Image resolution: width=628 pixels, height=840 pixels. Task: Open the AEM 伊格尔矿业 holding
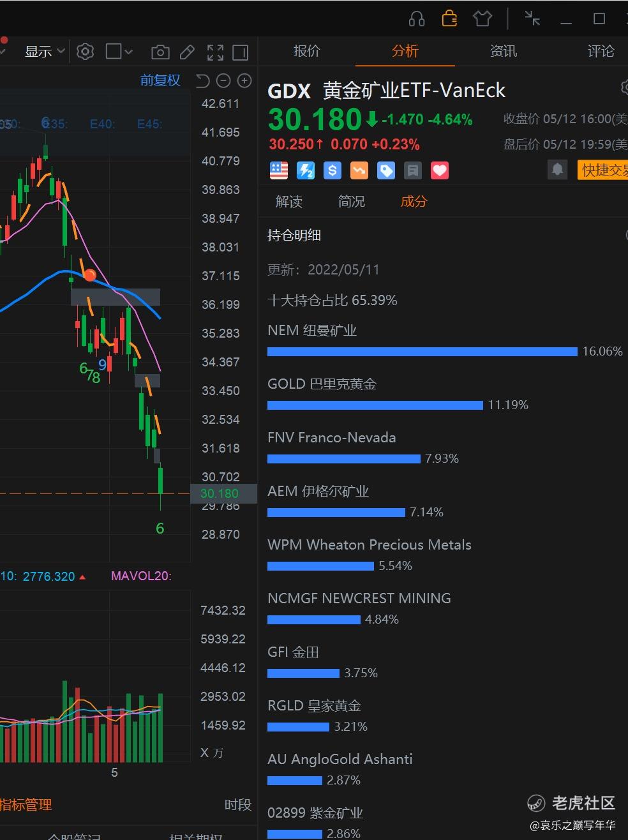tap(318, 491)
